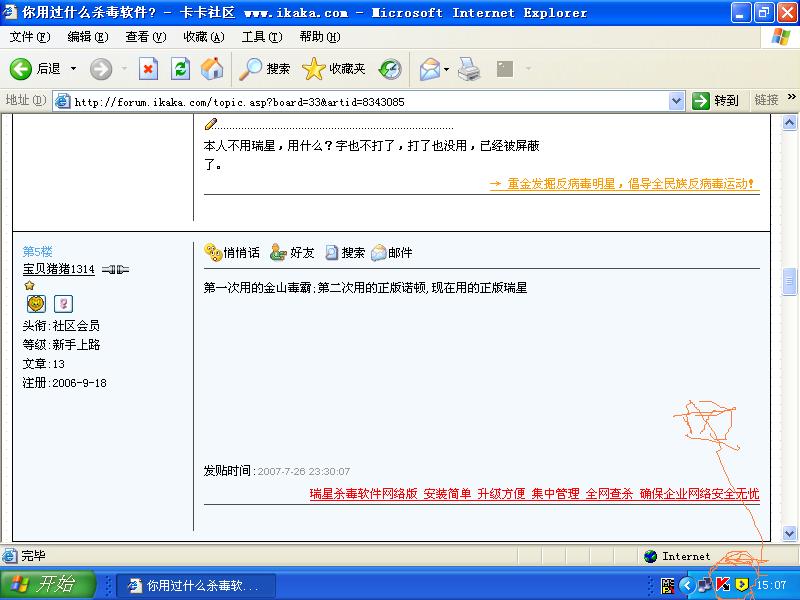
Task: Click the 邮件 email link in post
Action: click(x=391, y=252)
